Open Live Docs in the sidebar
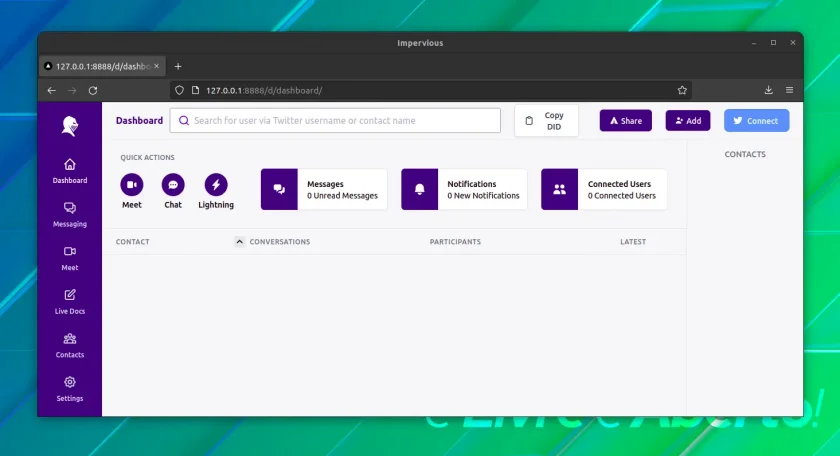840x456 pixels. pyautogui.click(x=70, y=302)
